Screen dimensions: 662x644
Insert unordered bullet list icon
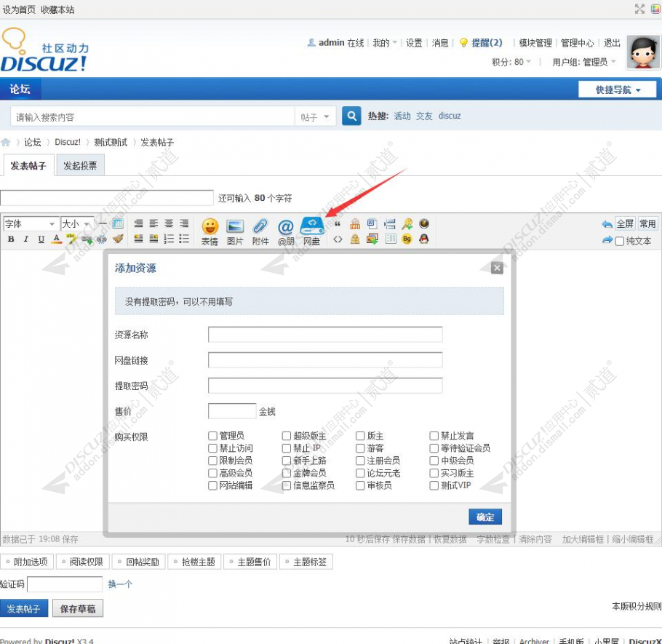[184, 239]
